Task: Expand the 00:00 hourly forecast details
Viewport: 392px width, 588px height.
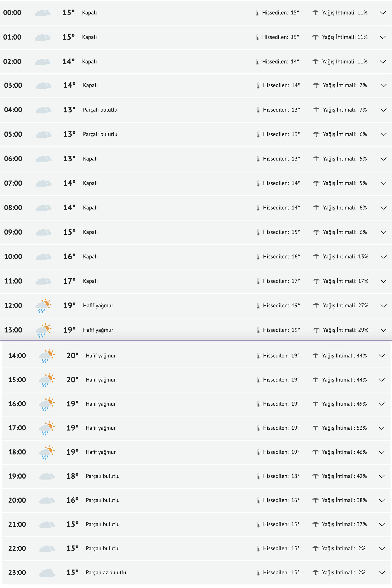Action: 382,13
